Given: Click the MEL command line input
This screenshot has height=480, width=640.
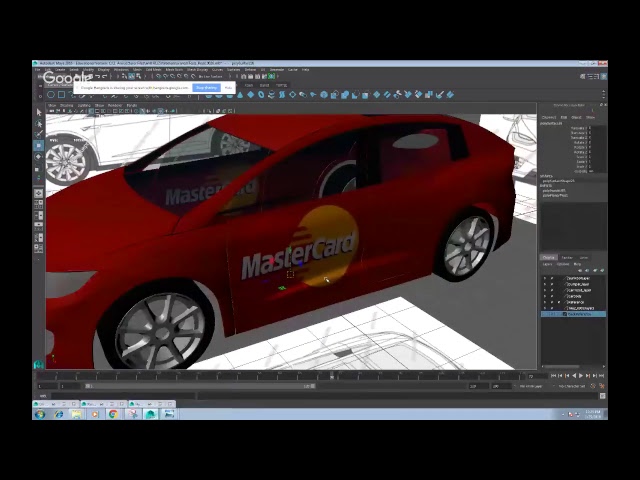Looking at the screenshot, I should click(x=122, y=396).
